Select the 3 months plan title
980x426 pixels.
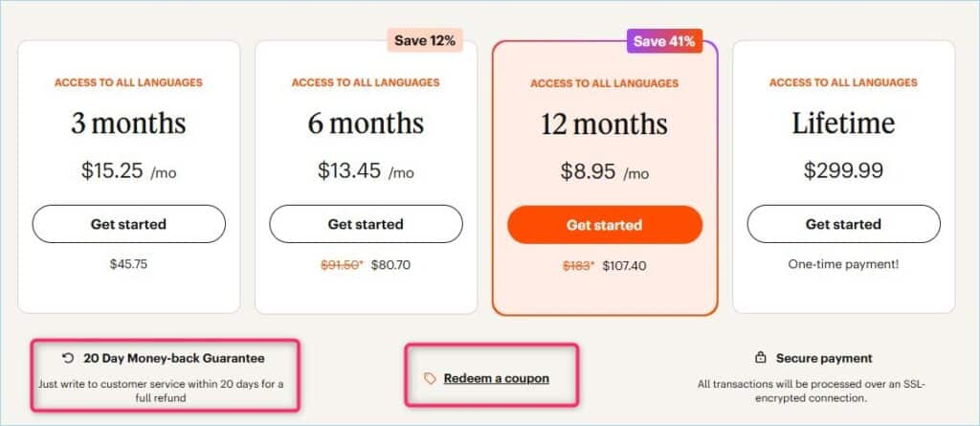[128, 123]
